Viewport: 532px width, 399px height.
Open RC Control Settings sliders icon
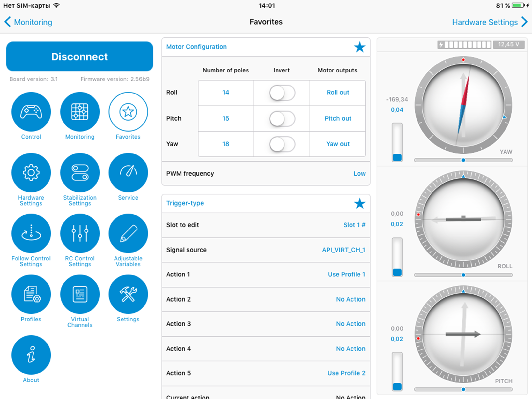80,233
